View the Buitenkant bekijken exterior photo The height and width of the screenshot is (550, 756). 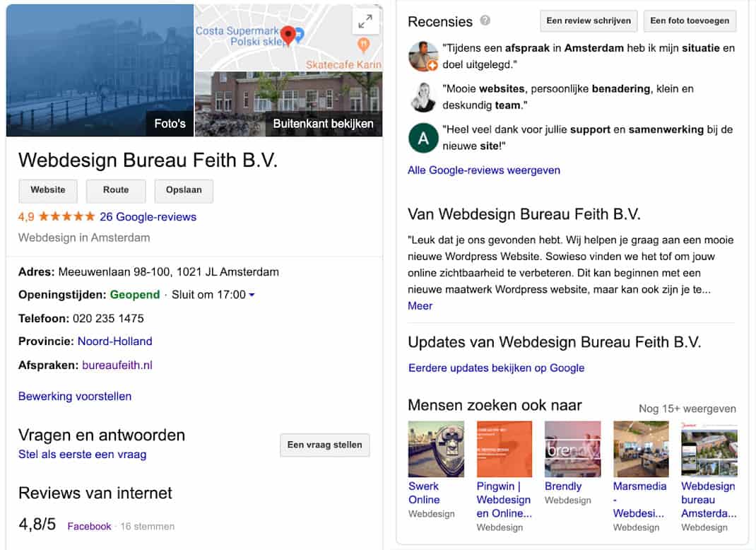[323, 122]
